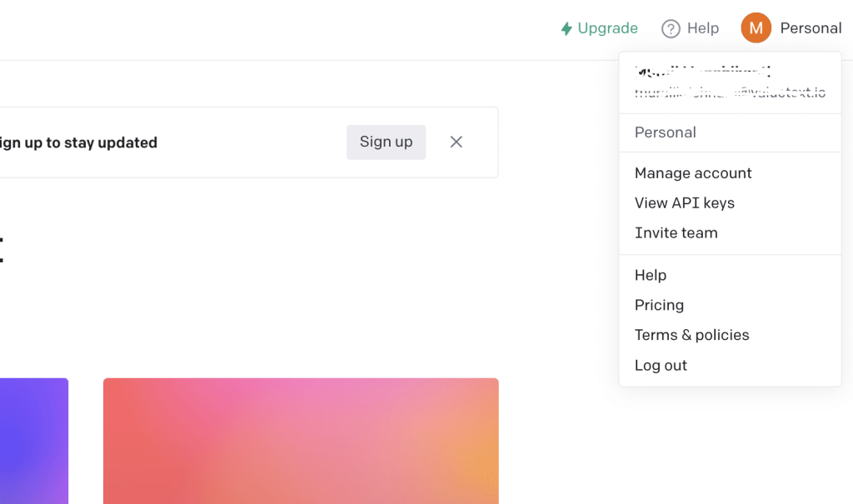The height and width of the screenshot is (504, 853).
Task: Open Manage account from the menu
Action: pos(693,173)
